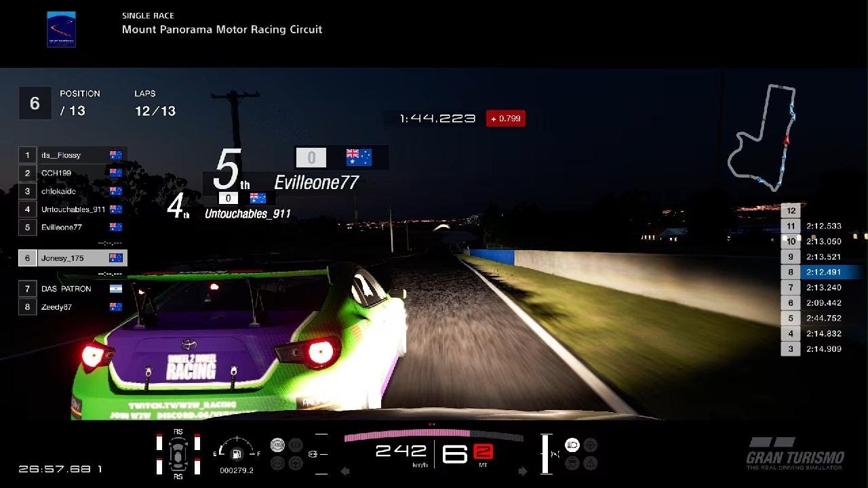The height and width of the screenshot is (488, 868).
Task: Click the fuel pump gauge icon
Action: click(x=237, y=454)
